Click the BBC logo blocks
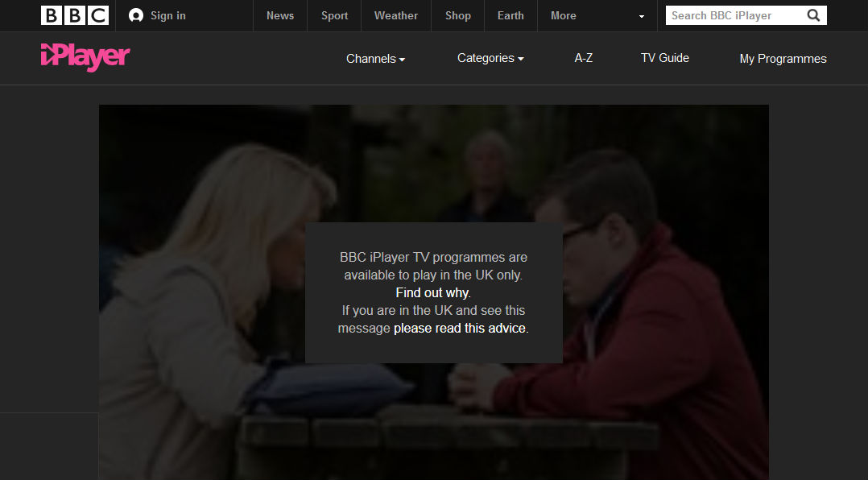 coord(75,15)
